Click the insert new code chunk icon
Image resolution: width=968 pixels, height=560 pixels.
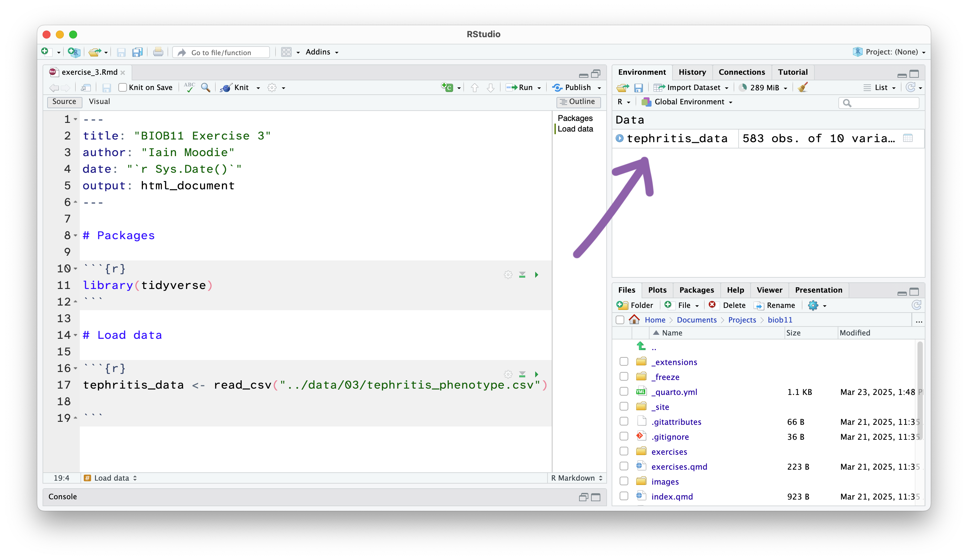(x=447, y=87)
